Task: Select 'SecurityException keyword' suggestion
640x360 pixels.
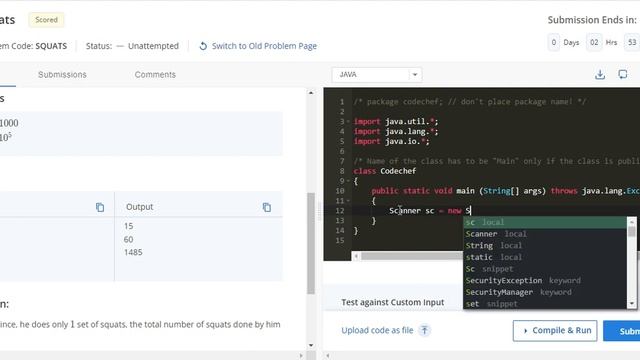Action: coord(545,280)
